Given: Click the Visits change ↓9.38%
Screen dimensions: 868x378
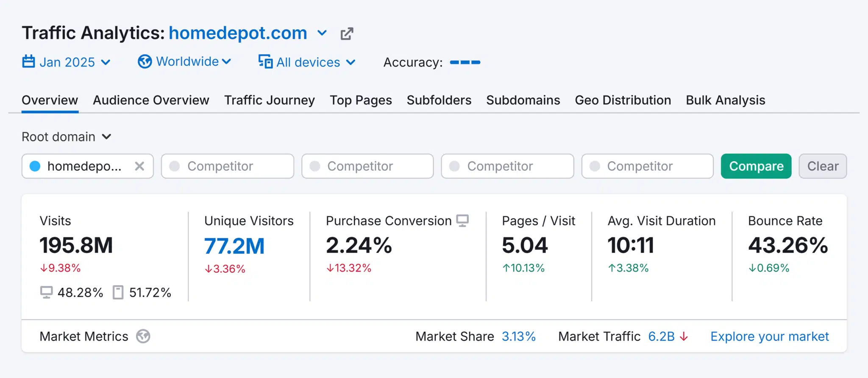Looking at the screenshot, I should (60, 268).
